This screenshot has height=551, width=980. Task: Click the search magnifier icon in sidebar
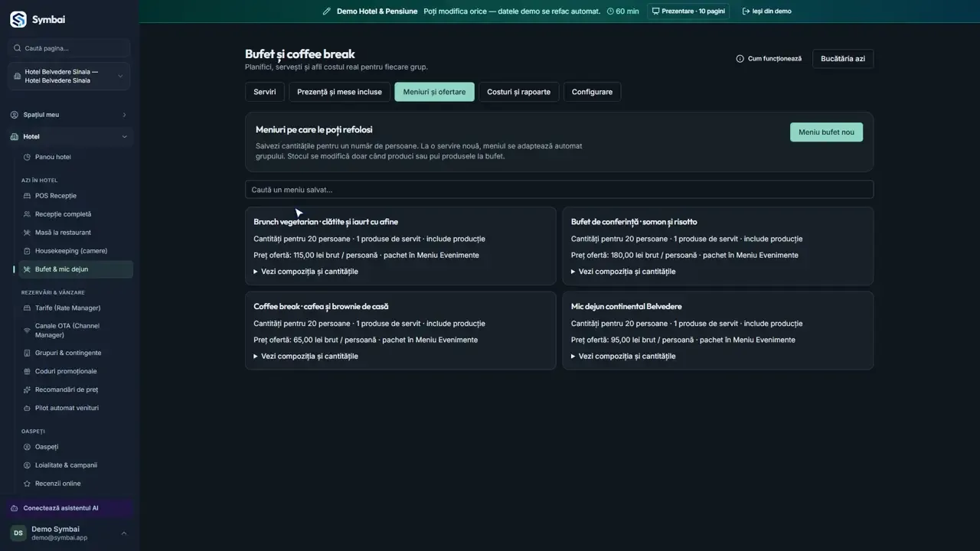click(17, 48)
